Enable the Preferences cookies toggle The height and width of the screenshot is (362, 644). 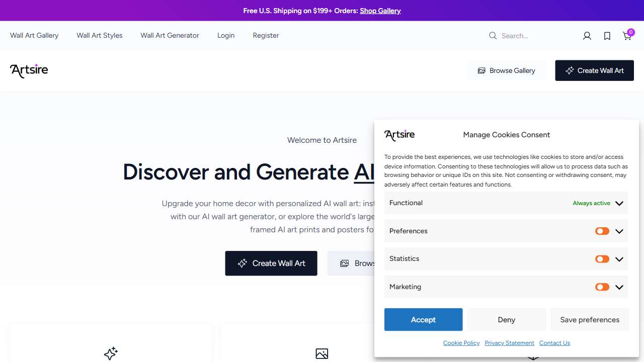pos(602,231)
